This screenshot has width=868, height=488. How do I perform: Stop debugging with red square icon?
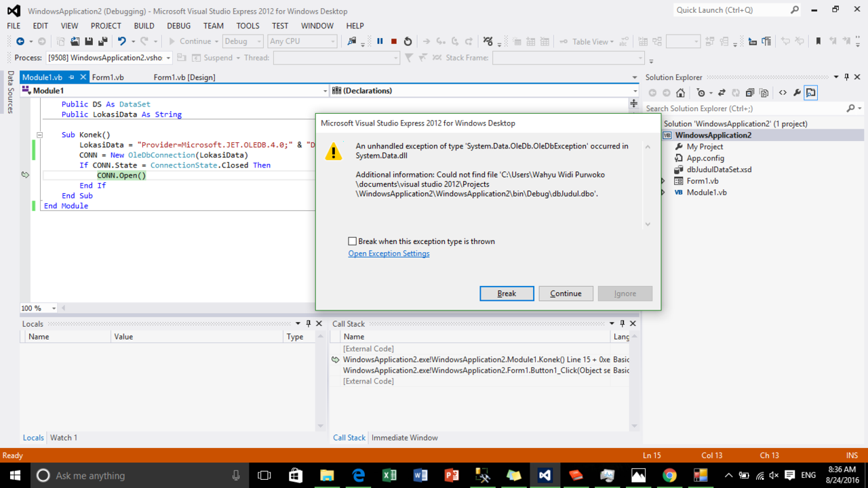pyautogui.click(x=394, y=41)
